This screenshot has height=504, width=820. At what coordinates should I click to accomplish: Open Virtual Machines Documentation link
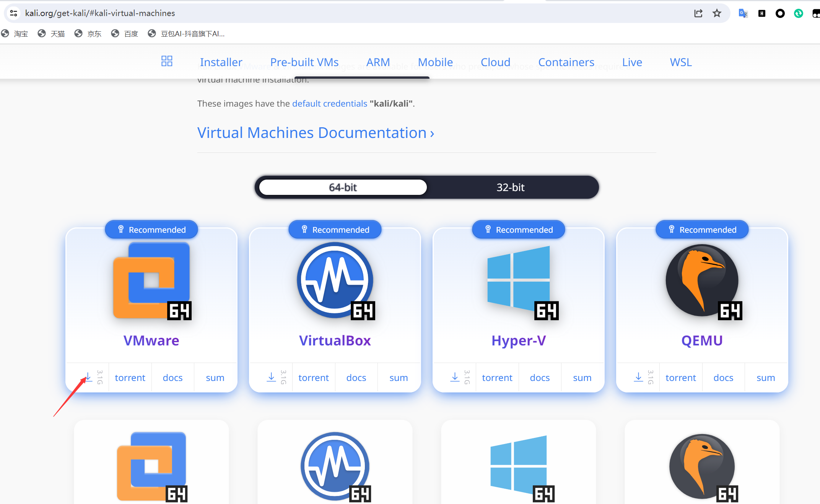coord(316,133)
